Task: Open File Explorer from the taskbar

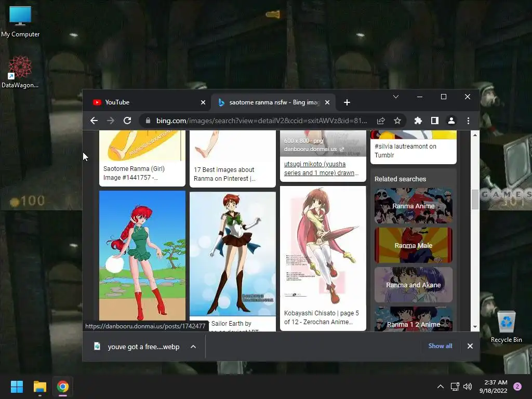Action: point(39,387)
